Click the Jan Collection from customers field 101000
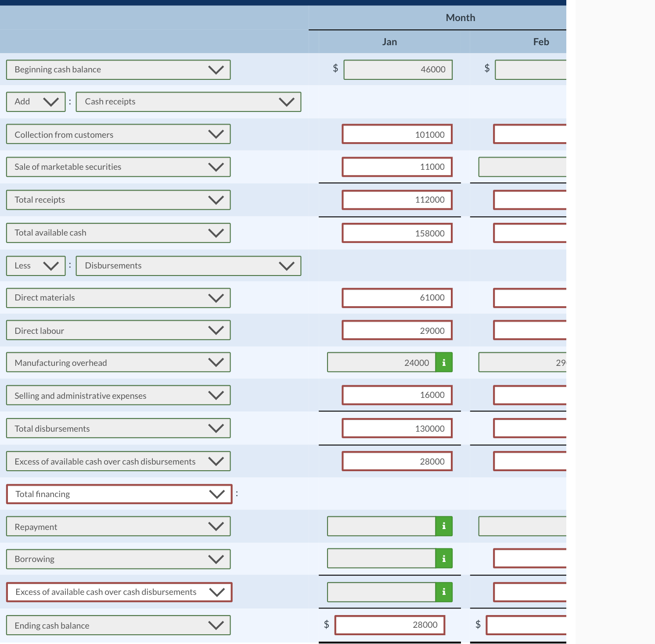 (x=397, y=134)
